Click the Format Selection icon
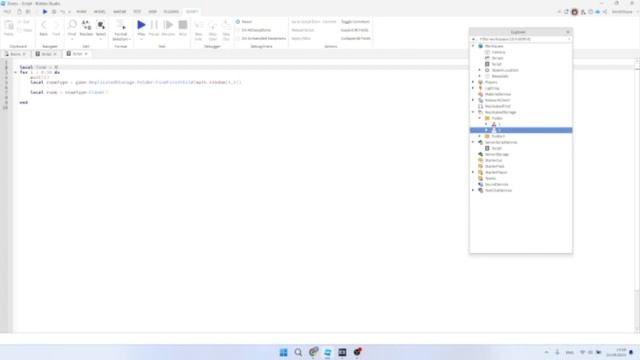Image resolution: width=640 pixels, height=360 pixels. 121,24
